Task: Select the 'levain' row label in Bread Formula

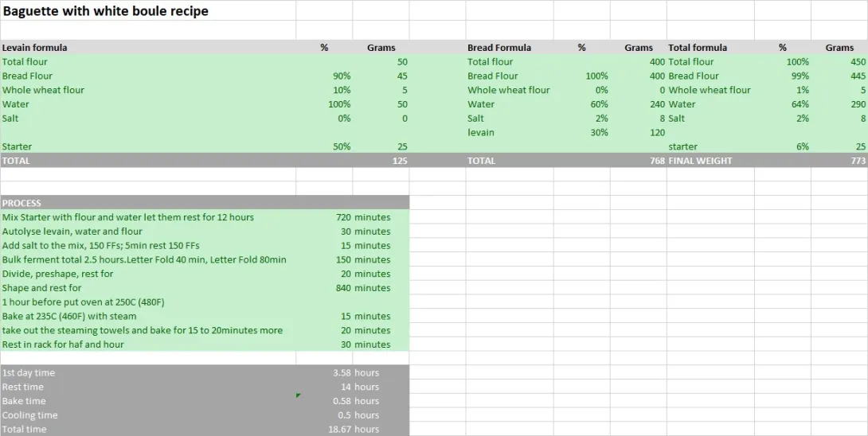Action: coord(481,132)
